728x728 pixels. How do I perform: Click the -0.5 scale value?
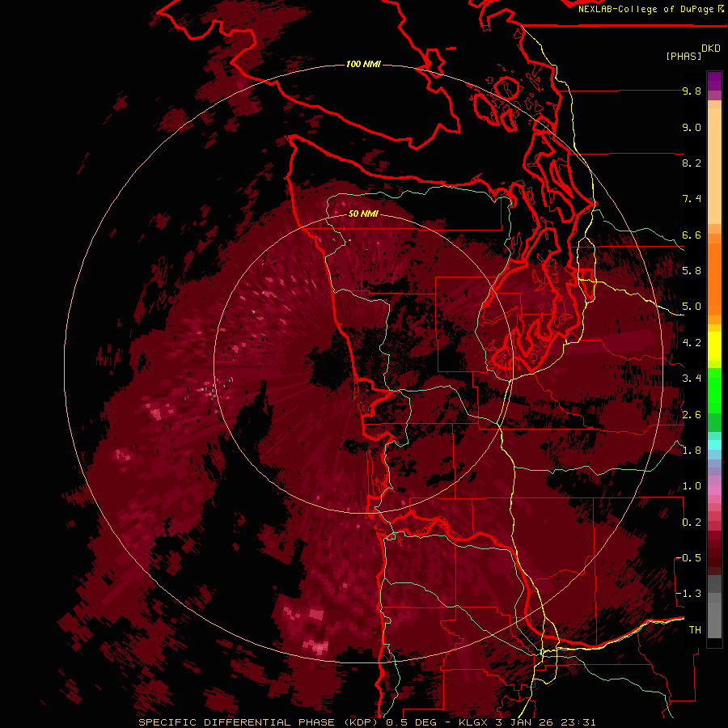(688, 558)
